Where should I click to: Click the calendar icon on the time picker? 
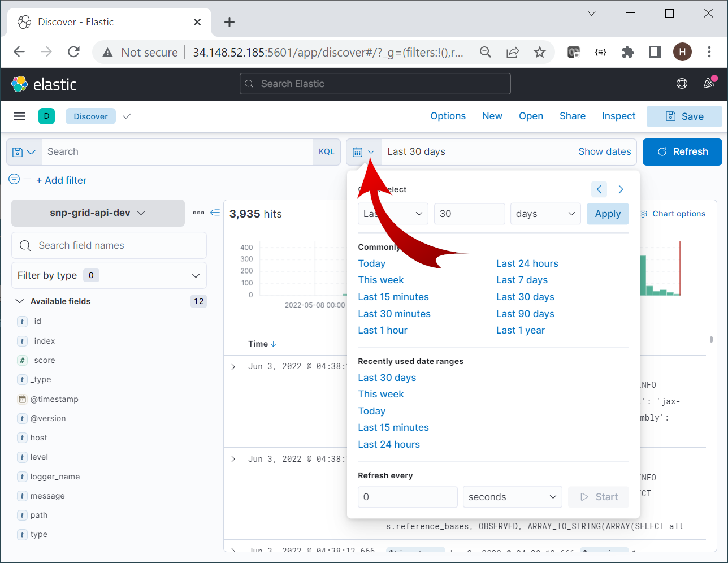coord(358,151)
